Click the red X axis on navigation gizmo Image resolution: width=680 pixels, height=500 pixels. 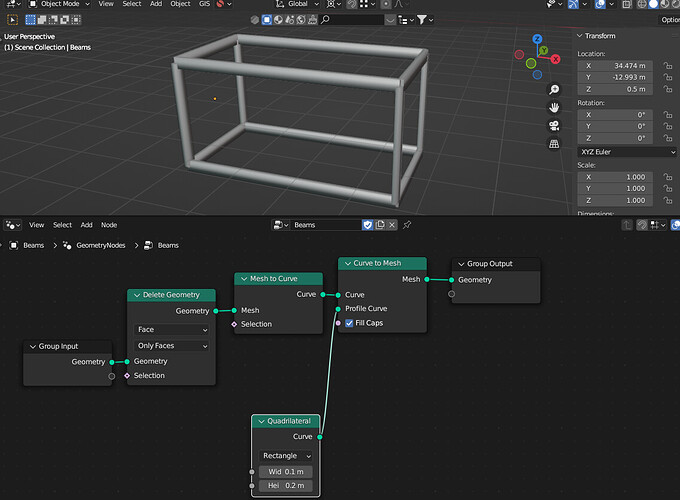coord(555,59)
